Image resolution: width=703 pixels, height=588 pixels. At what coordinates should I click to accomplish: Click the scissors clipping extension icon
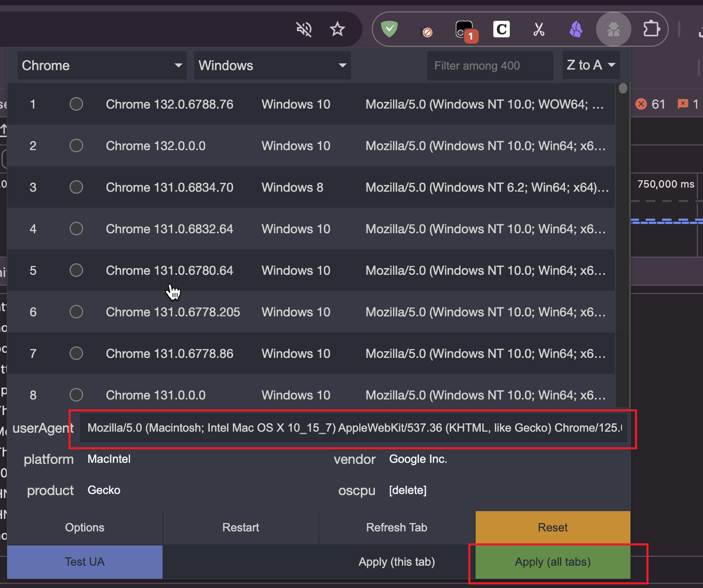[539, 30]
